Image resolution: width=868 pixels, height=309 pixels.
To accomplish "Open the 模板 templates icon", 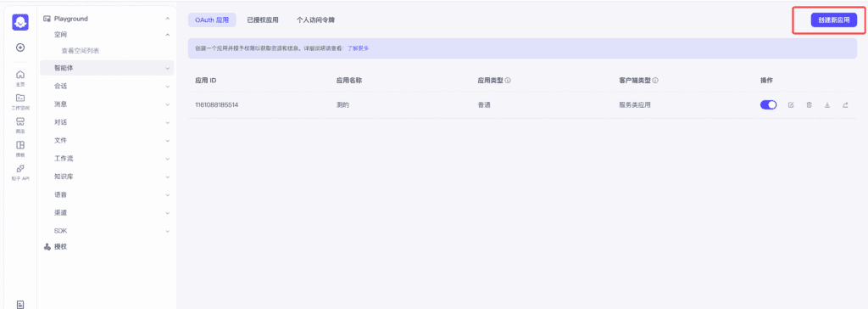I will tap(20, 145).
